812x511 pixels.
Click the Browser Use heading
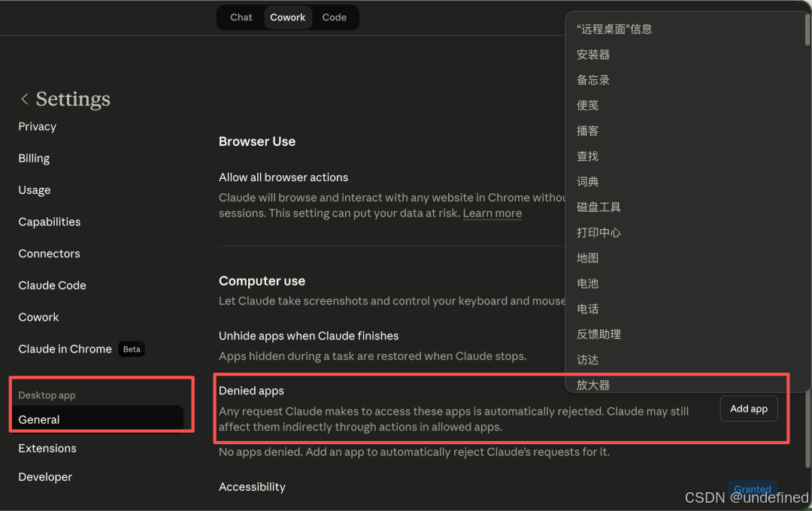tap(257, 141)
